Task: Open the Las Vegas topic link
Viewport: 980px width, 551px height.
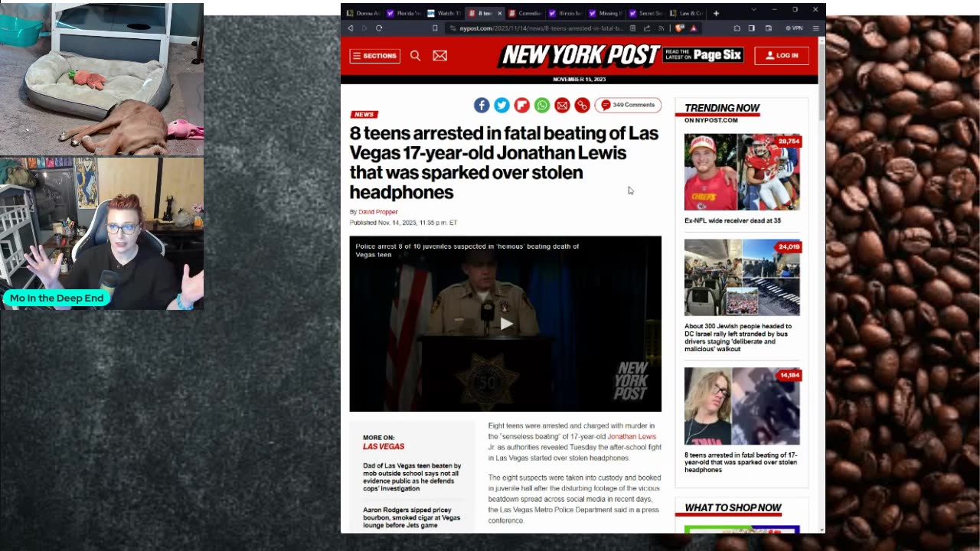Action: 384,446
